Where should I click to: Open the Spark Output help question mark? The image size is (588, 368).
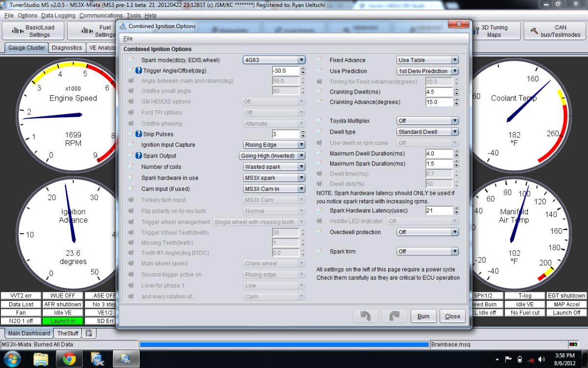[x=139, y=156]
